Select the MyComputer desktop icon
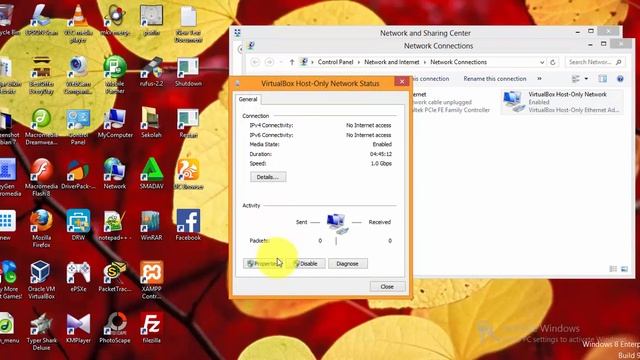 [115, 124]
